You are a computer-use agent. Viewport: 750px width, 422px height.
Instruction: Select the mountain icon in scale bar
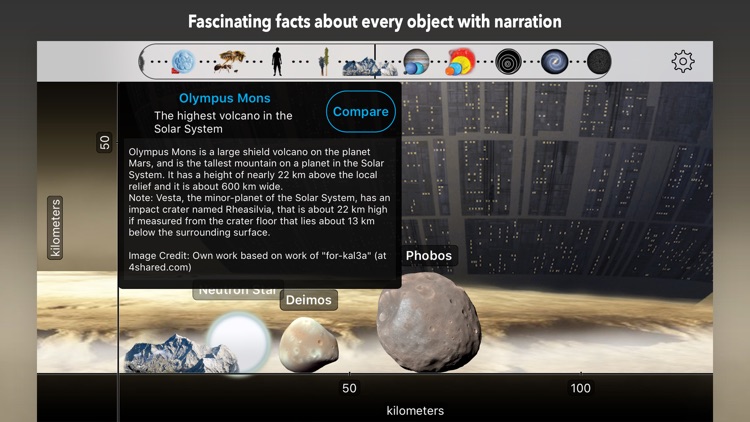point(369,67)
